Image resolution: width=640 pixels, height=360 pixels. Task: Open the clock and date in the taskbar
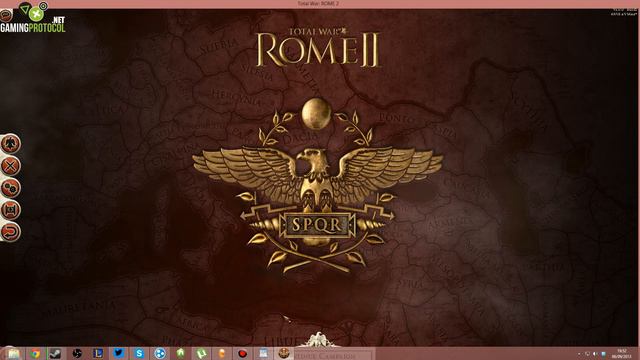click(622, 353)
